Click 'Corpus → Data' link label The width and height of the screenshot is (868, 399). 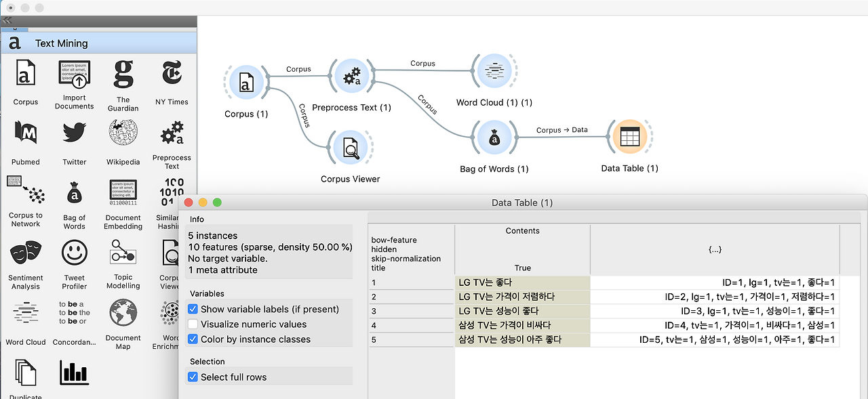tap(561, 130)
